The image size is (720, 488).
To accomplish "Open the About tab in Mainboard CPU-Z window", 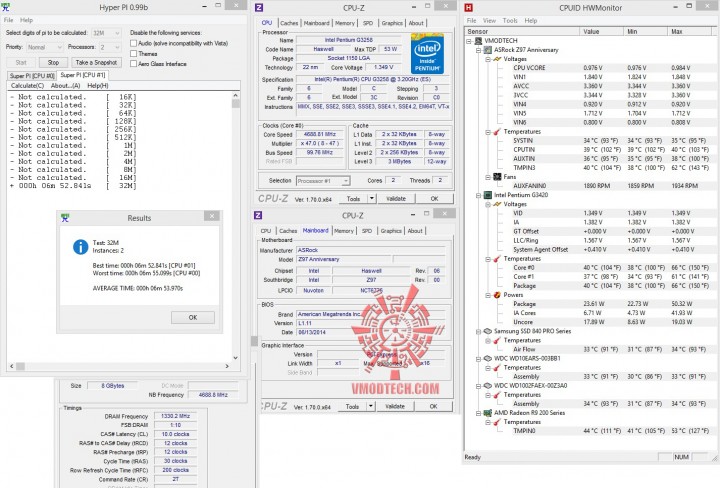I will pos(415,231).
